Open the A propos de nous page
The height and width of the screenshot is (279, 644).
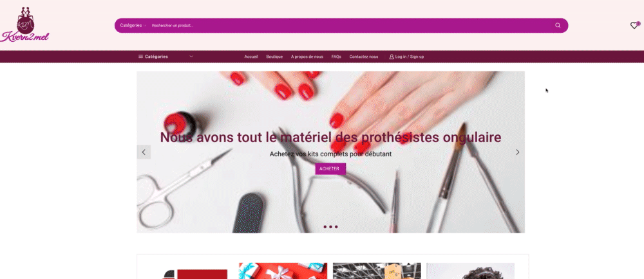[307, 57]
